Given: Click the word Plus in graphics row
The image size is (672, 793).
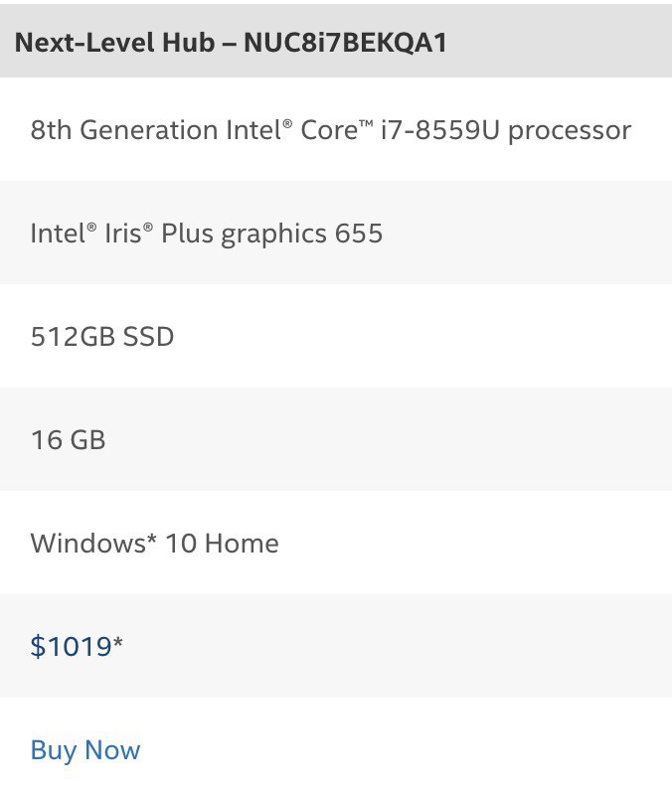Looking at the screenshot, I should pos(187,234).
